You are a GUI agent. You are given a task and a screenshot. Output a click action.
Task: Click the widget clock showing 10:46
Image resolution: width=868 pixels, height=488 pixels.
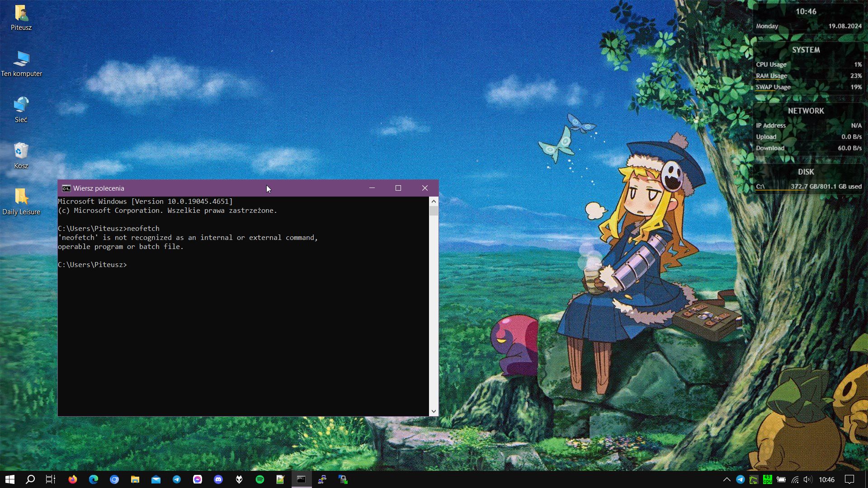point(806,12)
